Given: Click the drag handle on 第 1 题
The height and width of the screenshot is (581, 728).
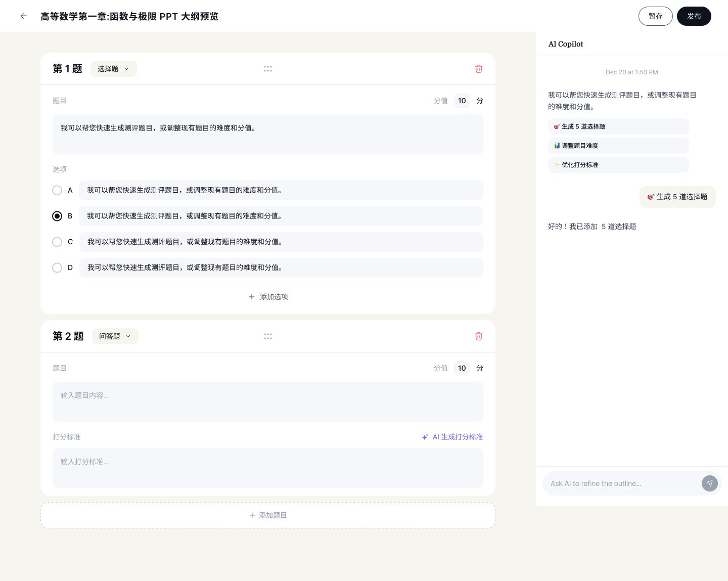Looking at the screenshot, I should click(268, 69).
